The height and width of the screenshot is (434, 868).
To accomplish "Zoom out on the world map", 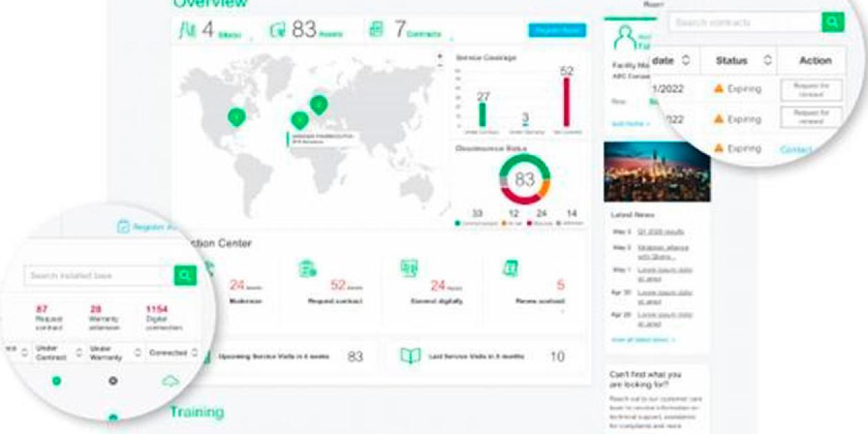I will 441,65.
